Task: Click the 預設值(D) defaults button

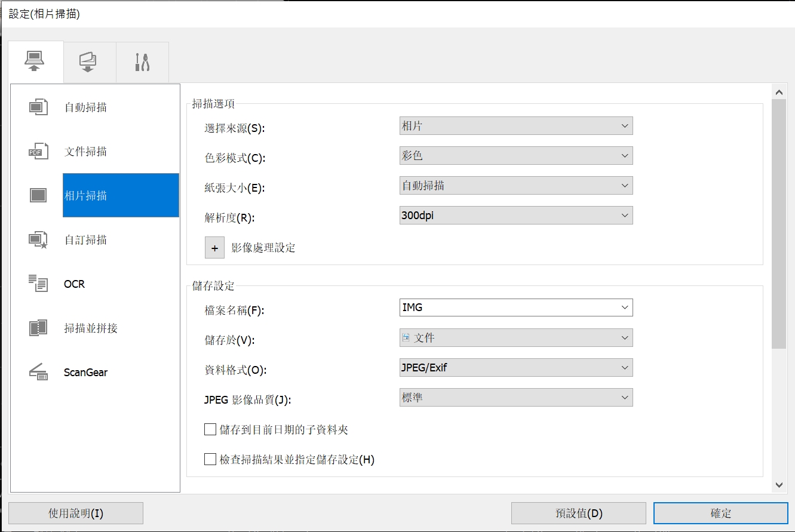Action: [x=579, y=513]
